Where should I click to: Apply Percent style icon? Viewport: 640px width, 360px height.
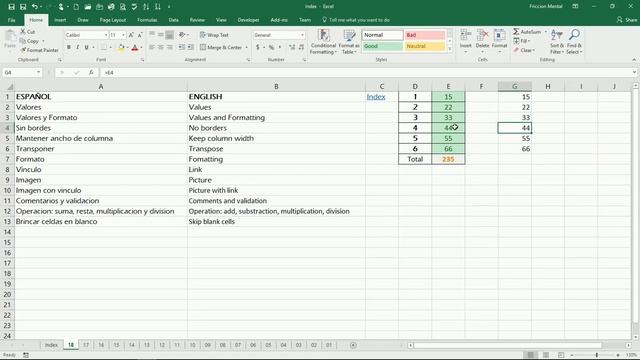(x=271, y=47)
